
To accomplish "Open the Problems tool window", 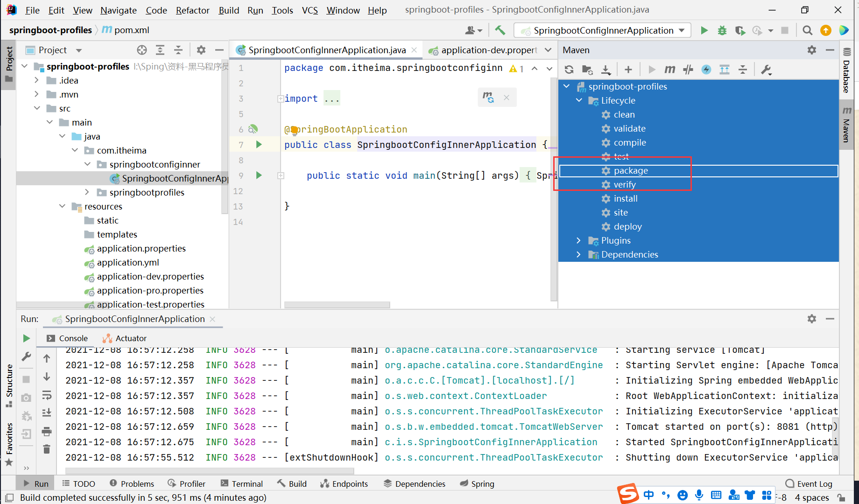I will [x=132, y=483].
